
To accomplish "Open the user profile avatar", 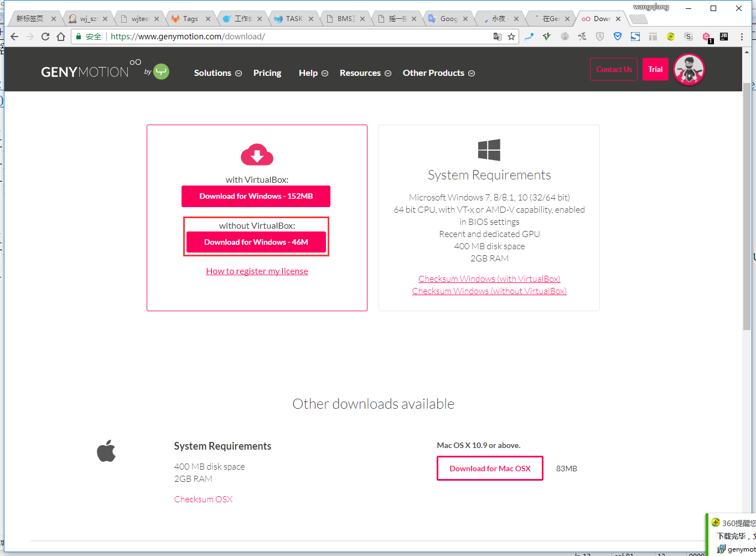I will click(688, 70).
